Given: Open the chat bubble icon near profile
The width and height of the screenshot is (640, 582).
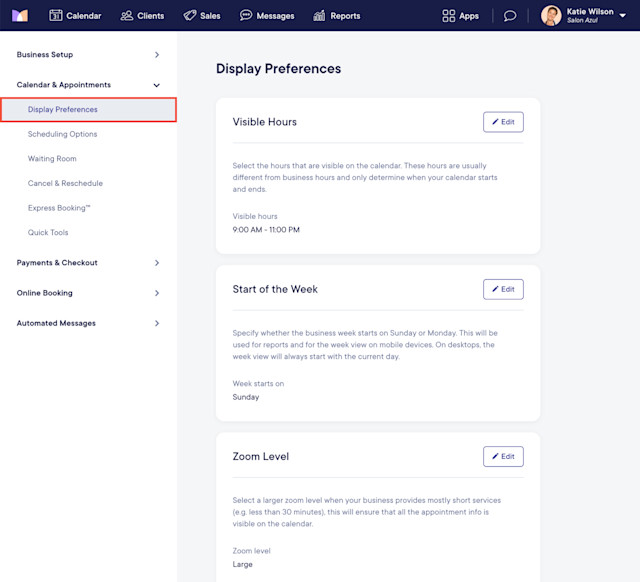Looking at the screenshot, I should [510, 16].
